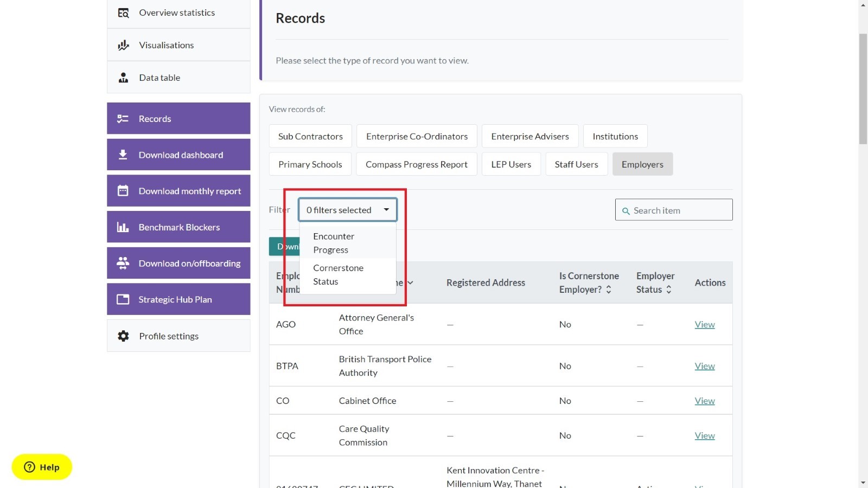The width and height of the screenshot is (868, 488).
Task: Click the Download monthly report calendar icon
Action: click(123, 191)
